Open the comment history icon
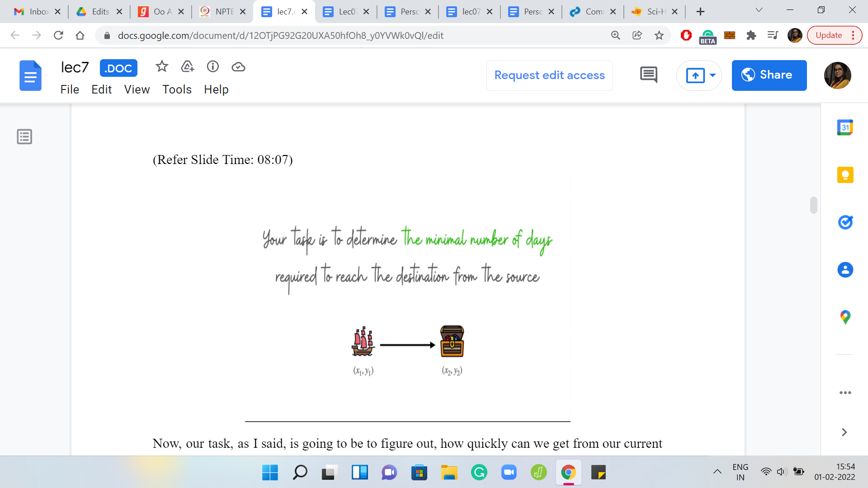The width and height of the screenshot is (868, 488). click(x=648, y=75)
